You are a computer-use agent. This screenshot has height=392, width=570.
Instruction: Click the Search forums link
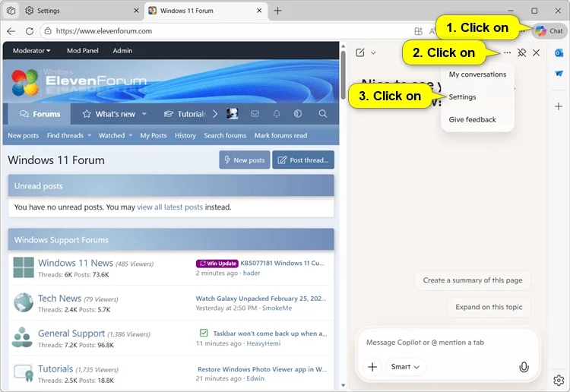point(225,135)
